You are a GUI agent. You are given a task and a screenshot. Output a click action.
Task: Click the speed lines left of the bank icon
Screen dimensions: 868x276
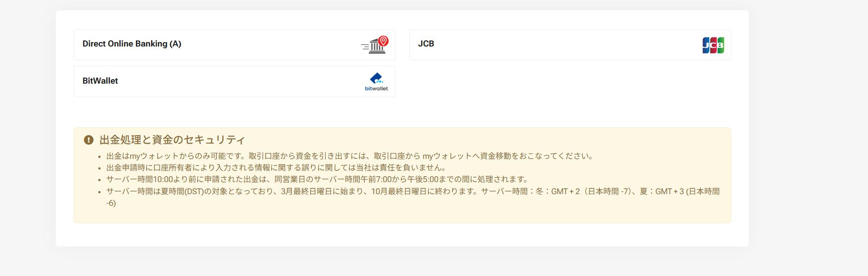365,46
